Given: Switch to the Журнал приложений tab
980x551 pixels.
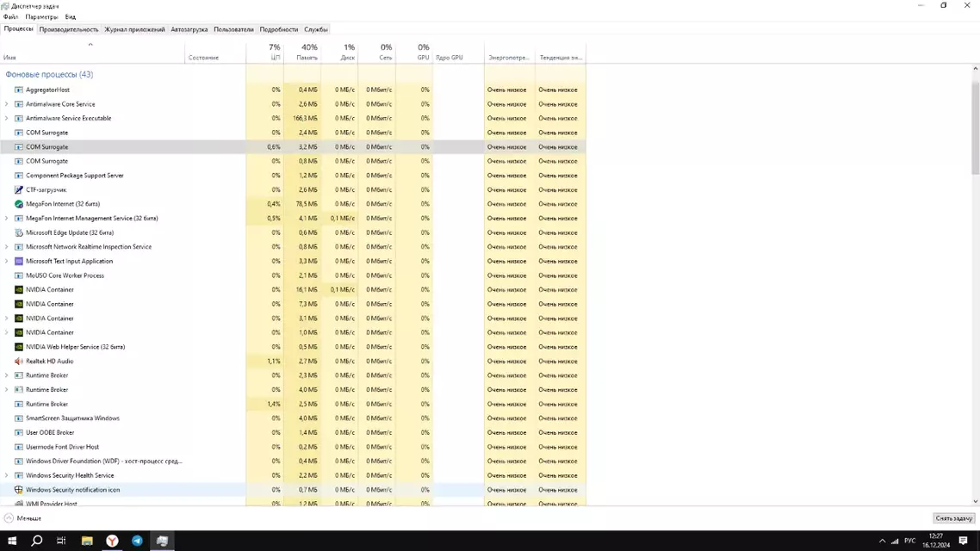Looking at the screenshot, I should [x=134, y=29].
